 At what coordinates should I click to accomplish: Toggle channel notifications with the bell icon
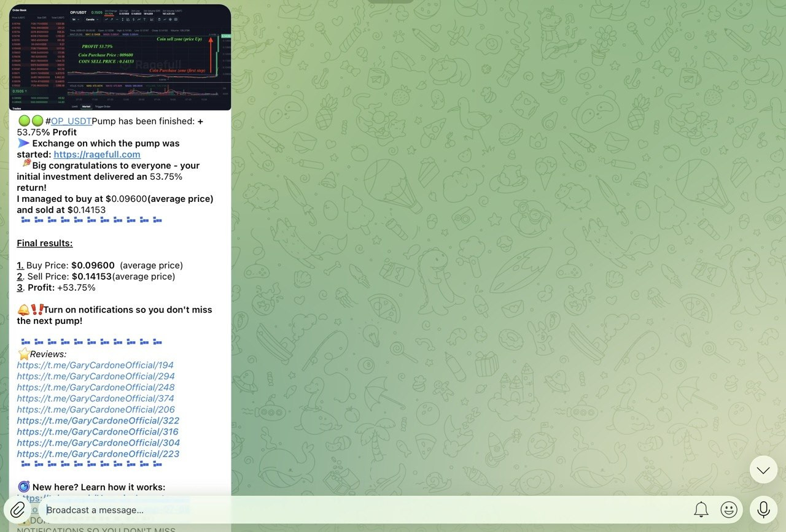click(x=701, y=509)
